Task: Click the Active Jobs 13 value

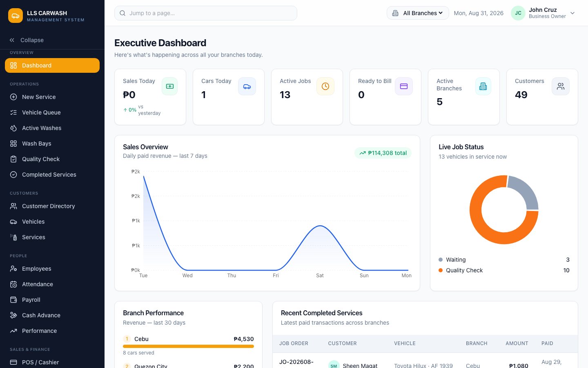Action: pyautogui.click(x=285, y=95)
